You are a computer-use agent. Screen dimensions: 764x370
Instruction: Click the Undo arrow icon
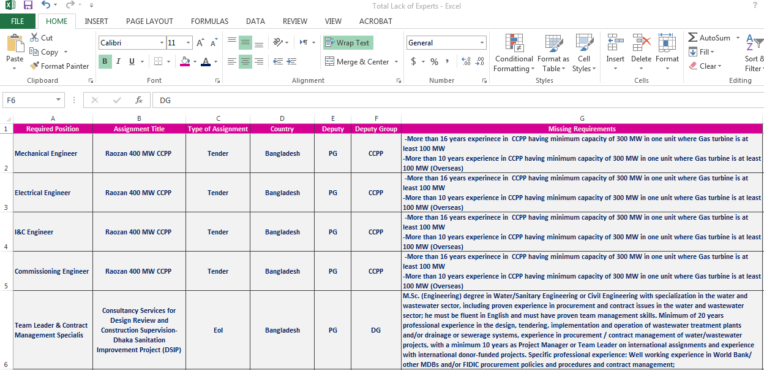click(46, 5)
